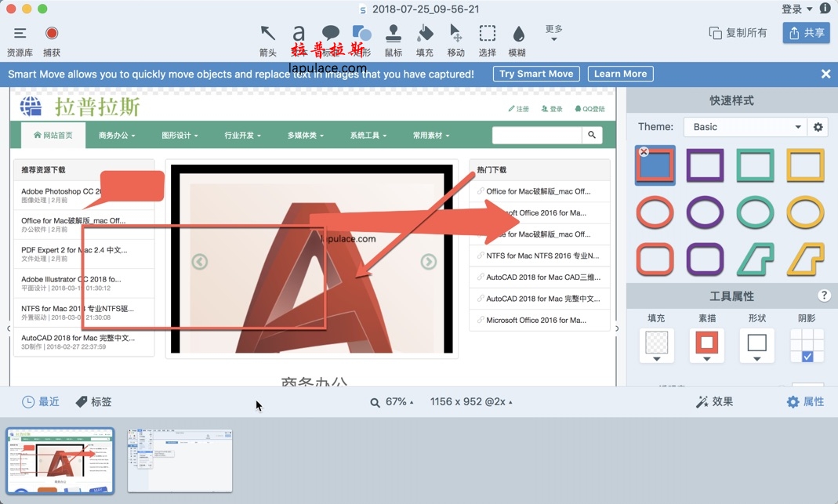Open the Theme Basic dropdown
Screen dimensions: 838x504
coord(745,127)
